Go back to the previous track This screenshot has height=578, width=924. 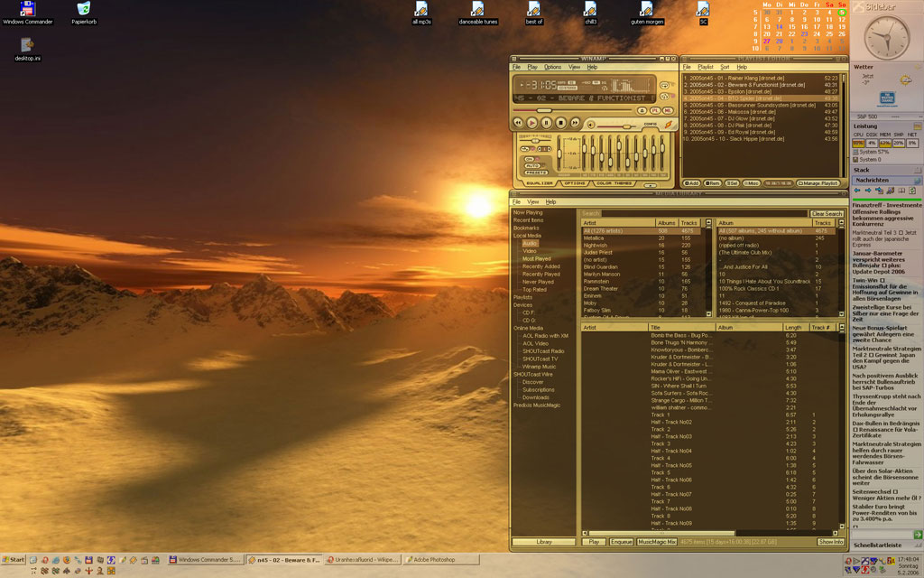(518, 122)
